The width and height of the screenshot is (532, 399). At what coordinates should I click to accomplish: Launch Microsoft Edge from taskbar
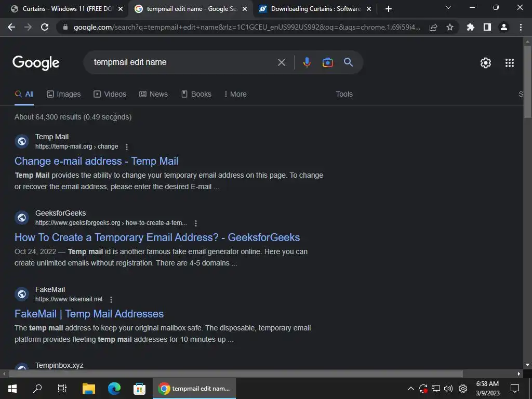[114, 389]
